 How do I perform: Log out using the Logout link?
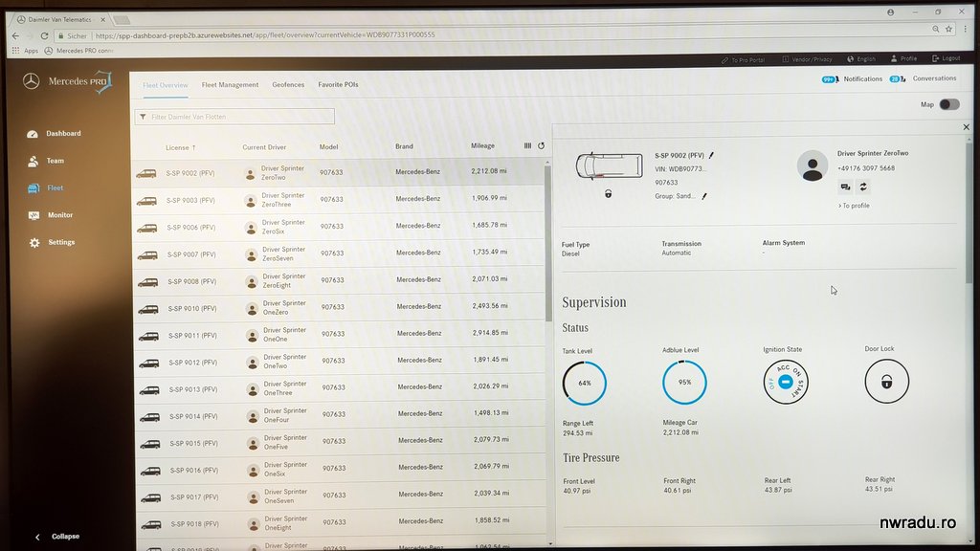tap(947, 58)
